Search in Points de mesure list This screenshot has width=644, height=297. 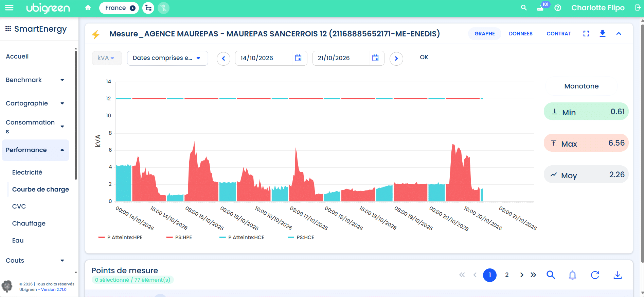point(551,275)
